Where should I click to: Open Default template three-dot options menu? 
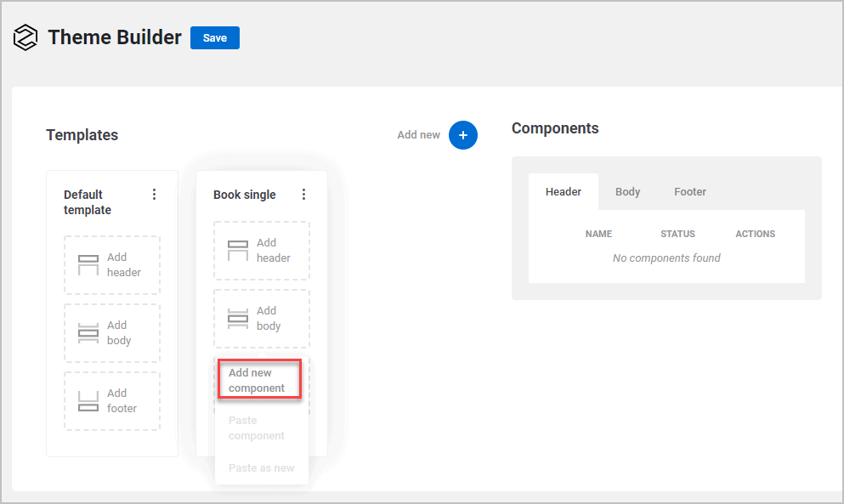coord(154,195)
